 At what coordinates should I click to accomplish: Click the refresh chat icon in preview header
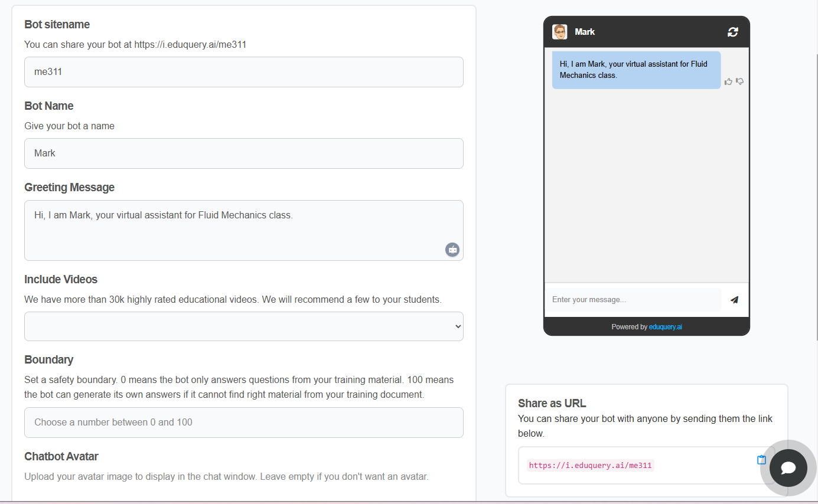pyautogui.click(x=732, y=32)
